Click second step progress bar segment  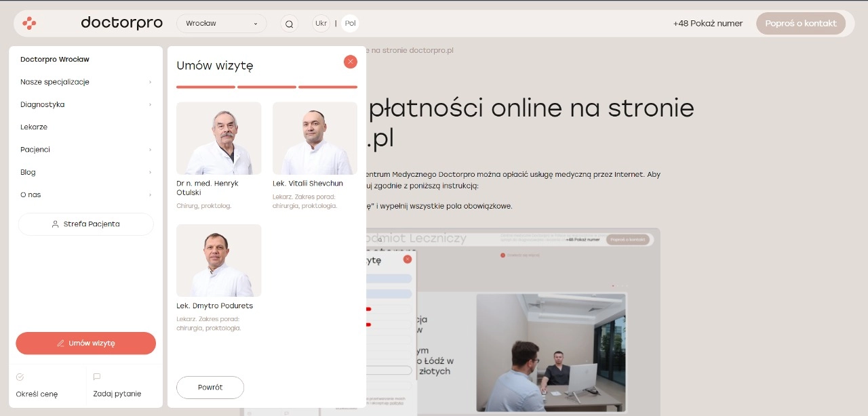(267, 87)
